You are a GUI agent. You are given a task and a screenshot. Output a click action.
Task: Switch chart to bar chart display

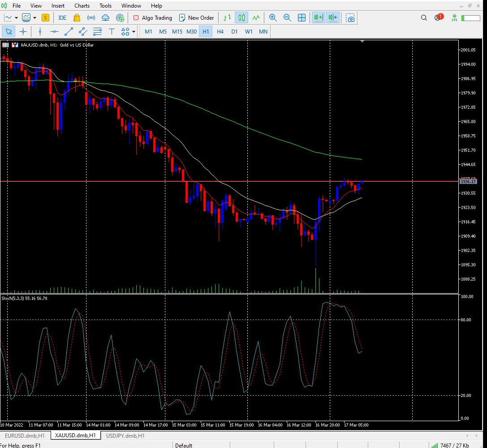click(227, 18)
